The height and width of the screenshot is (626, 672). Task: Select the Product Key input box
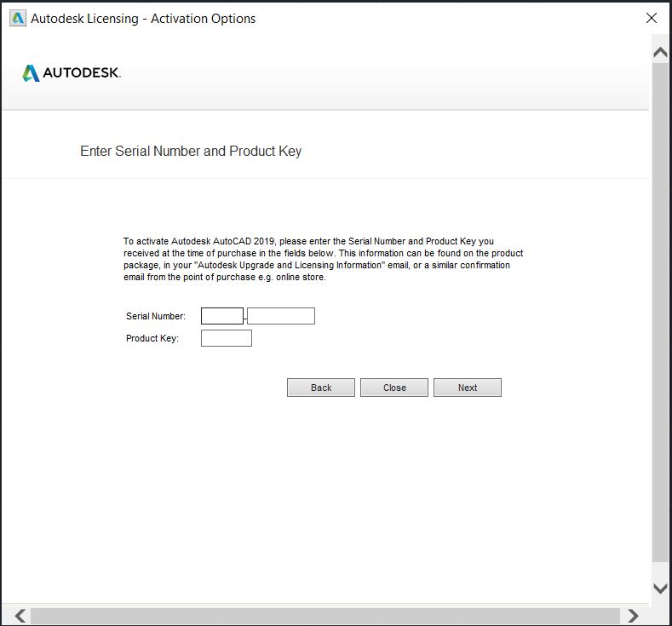click(227, 338)
